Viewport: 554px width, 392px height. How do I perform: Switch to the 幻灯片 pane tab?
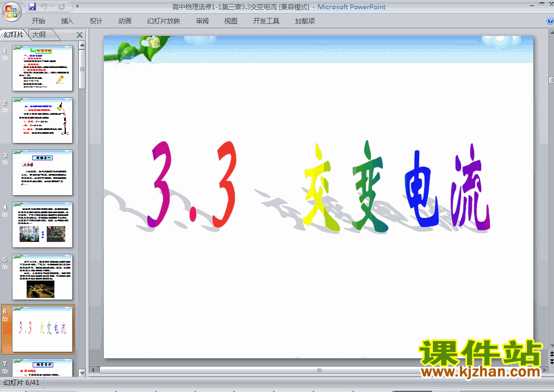(x=14, y=34)
